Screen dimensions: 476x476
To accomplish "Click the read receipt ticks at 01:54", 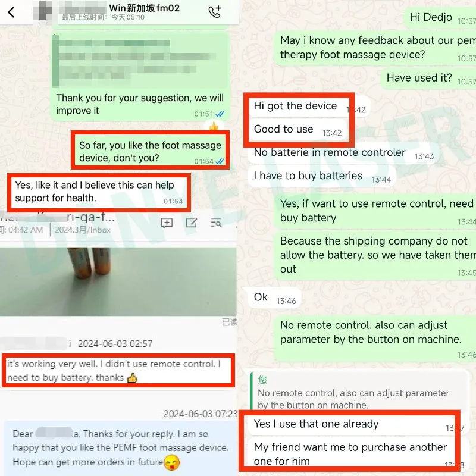I will [220, 161].
